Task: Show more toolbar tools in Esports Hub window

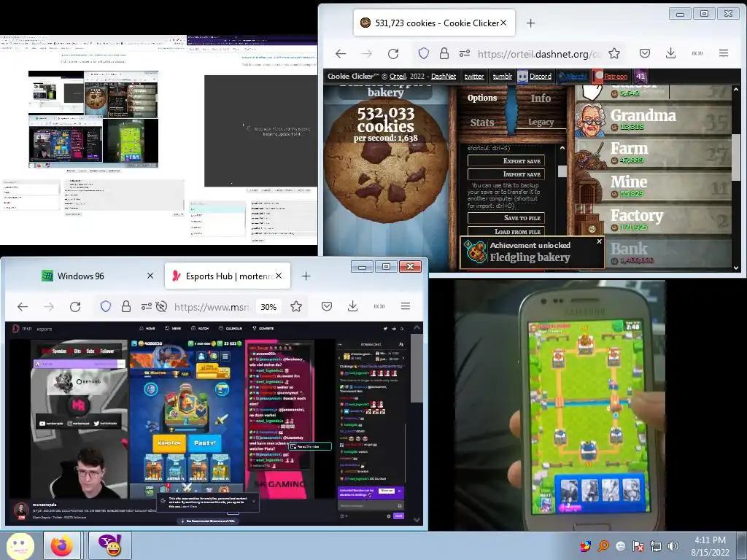Action: click(x=379, y=306)
